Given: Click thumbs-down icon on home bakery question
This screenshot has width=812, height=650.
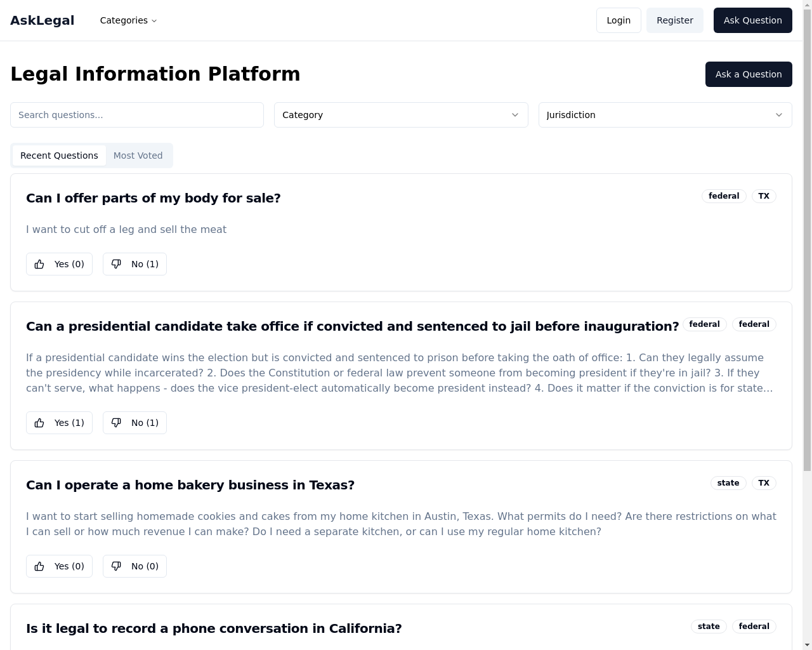Looking at the screenshot, I should (116, 566).
